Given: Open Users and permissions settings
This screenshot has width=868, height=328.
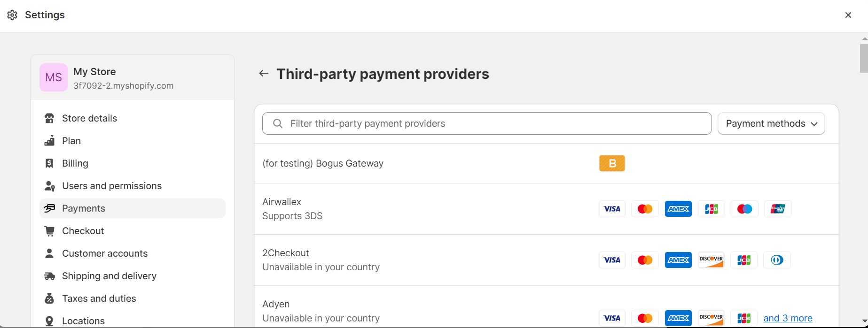Looking at the screenshot, I should (112, 186).
